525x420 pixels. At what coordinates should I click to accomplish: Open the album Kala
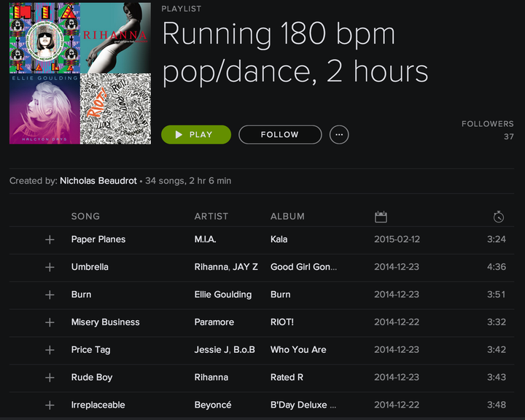(x=279, y=239)
